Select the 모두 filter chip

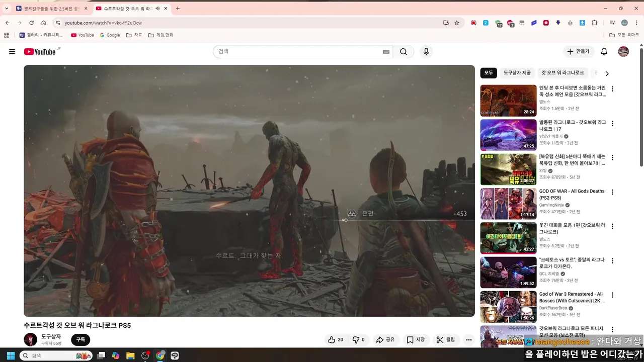[x=489, y=73]
